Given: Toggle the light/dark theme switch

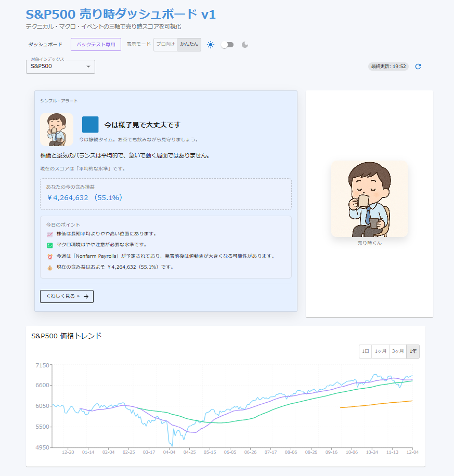Looking at the screenshot, I should click(x=227, y=45).
